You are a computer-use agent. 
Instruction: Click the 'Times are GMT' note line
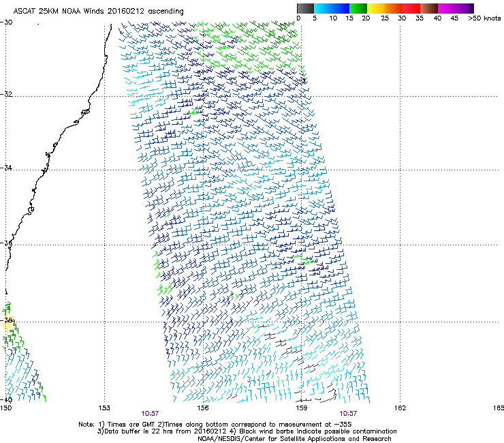(215, 425)
